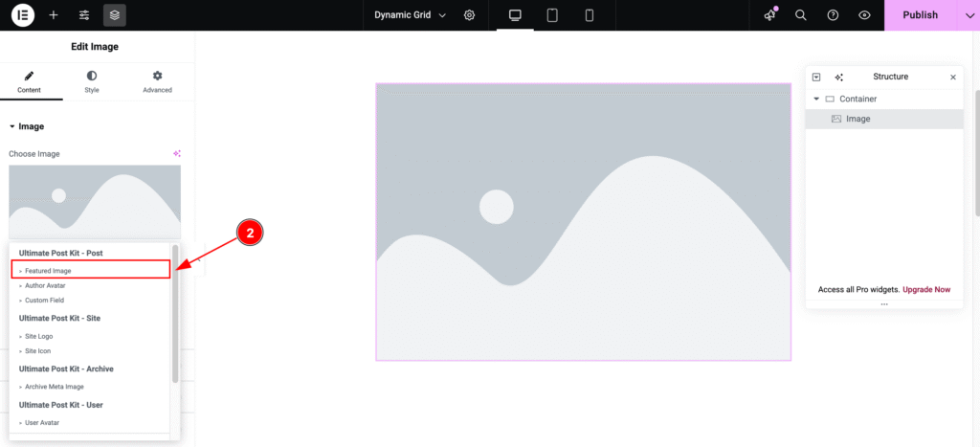Switch to desktop responsive view
The height and width of the screenshot is (447, 980).
(515, 15)
